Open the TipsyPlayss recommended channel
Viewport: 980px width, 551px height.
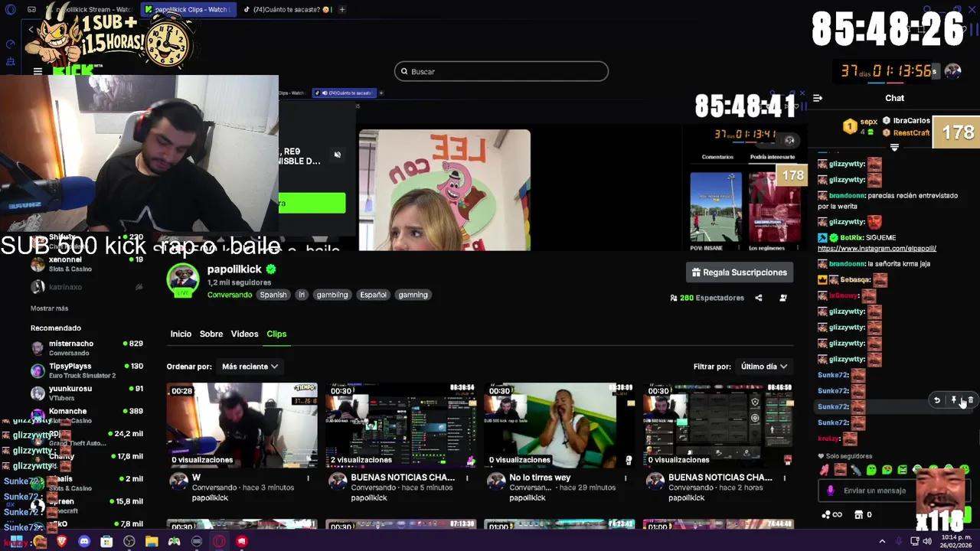[87, 370]
